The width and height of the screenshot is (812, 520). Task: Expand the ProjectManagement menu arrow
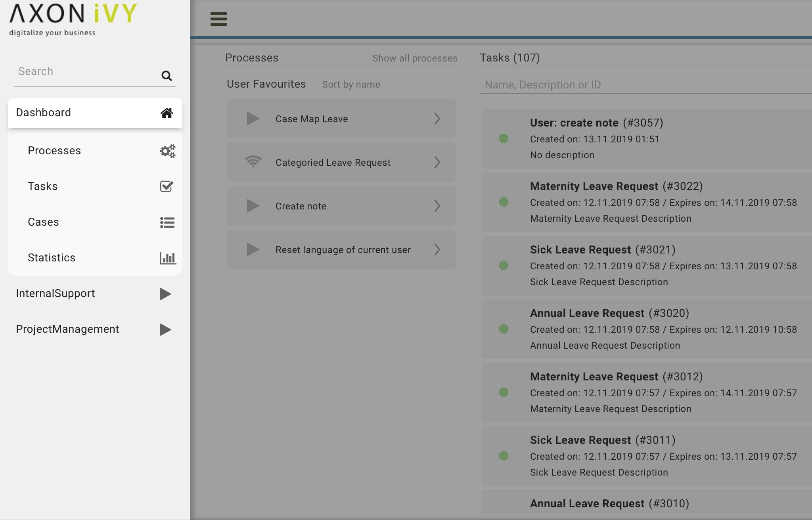pos(165,330)
